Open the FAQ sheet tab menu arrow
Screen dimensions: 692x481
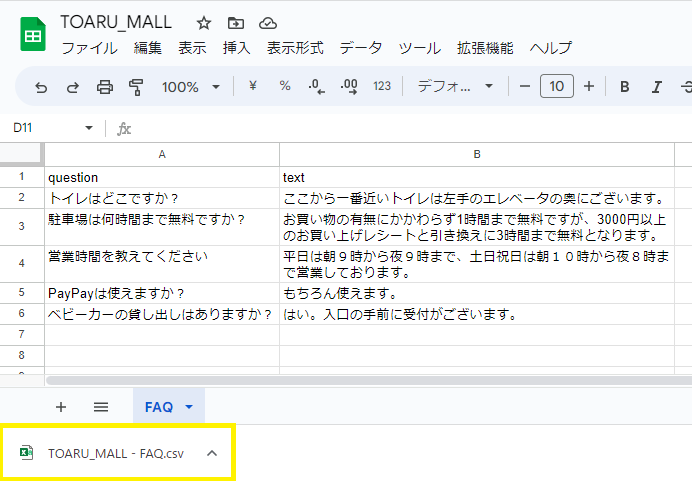pos(189,407)
